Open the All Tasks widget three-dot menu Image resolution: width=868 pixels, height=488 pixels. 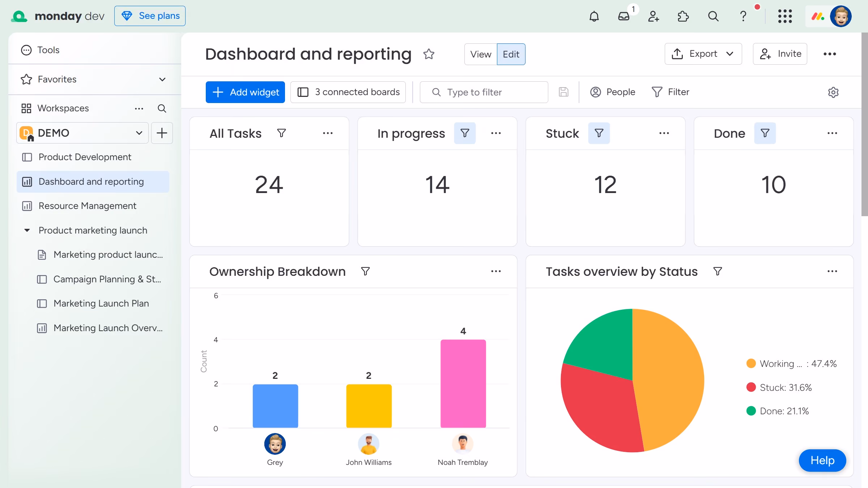(x=328, y=133)
